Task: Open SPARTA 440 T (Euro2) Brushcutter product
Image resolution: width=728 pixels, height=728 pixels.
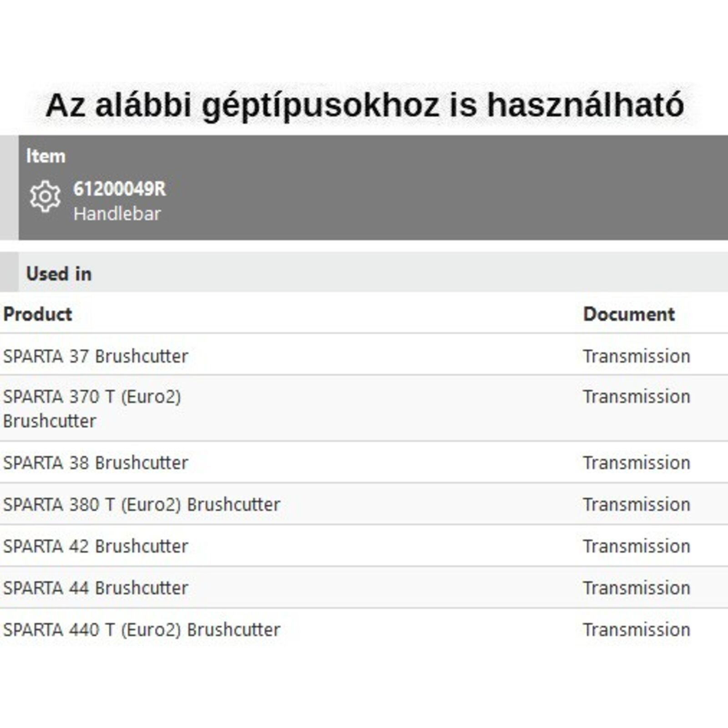Action: click(x=142, y=630)
